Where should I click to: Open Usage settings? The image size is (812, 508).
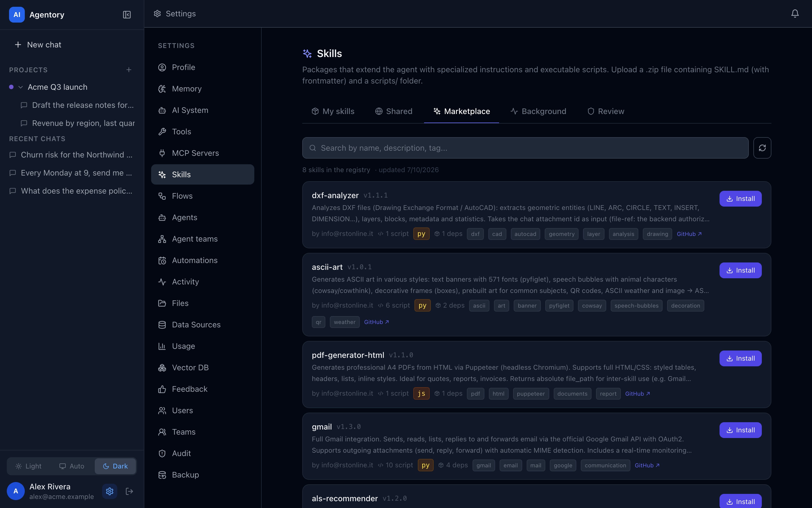click(x=203, y=346)
